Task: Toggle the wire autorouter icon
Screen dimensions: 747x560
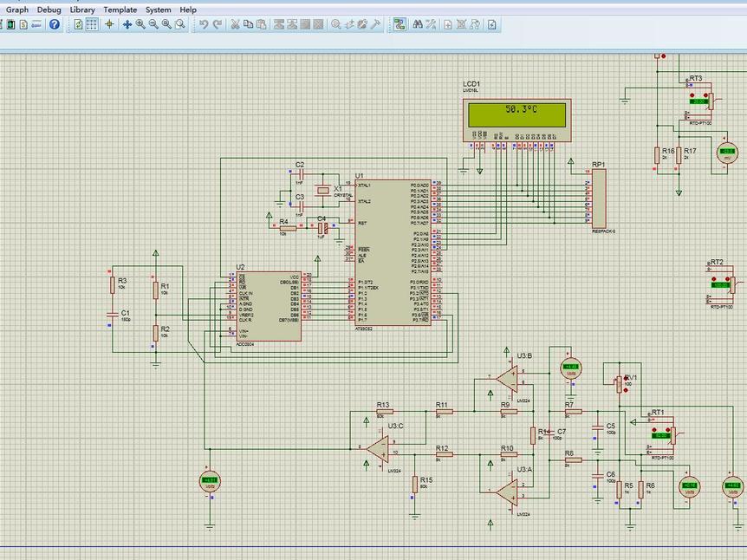Action: (x=399, y=24)
